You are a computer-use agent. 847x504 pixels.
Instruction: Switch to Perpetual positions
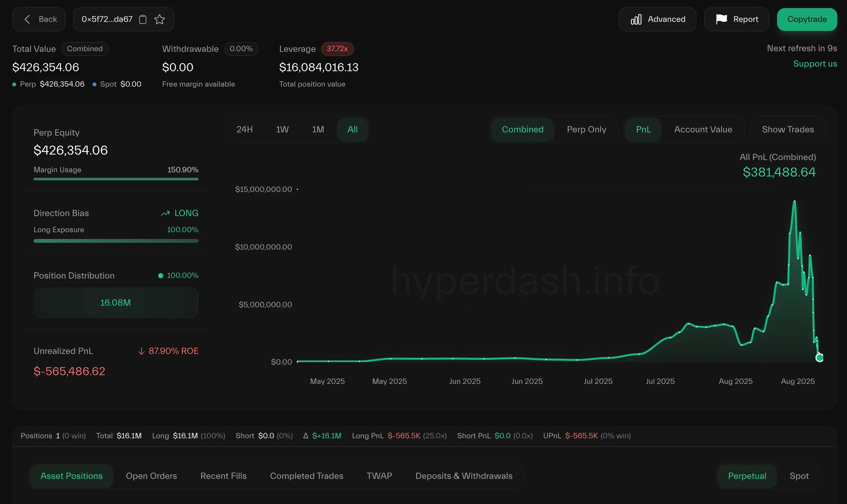click(747, 476)
